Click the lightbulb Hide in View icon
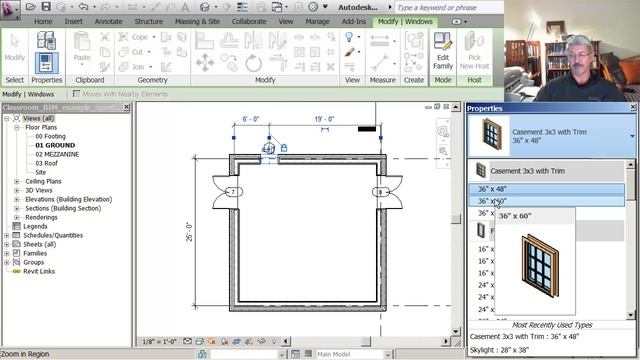 349,37
